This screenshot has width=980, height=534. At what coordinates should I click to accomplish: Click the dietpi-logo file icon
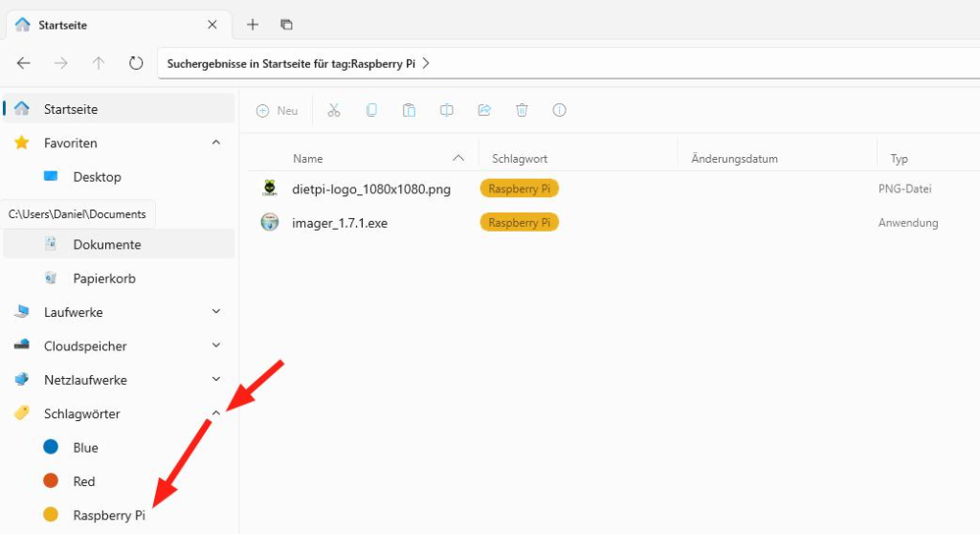click(270, 189)
